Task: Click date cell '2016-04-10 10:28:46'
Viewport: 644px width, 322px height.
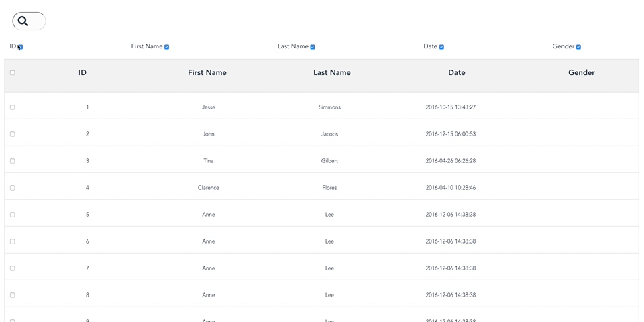Action: (x=451, y=188)
